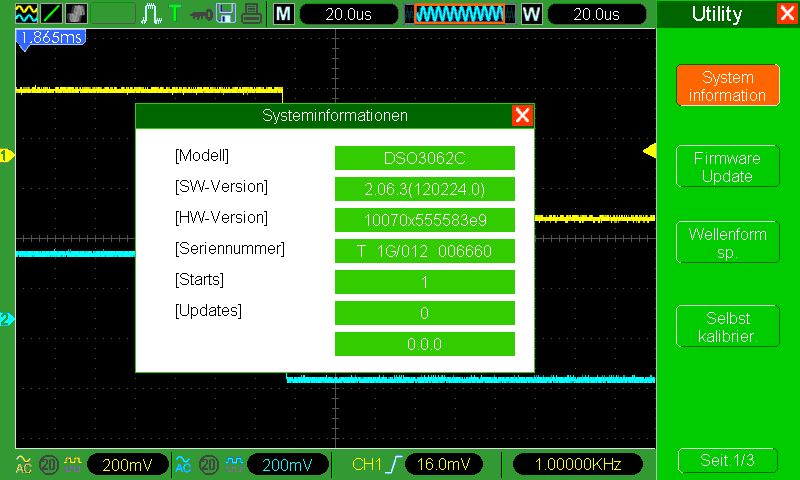The image size is (800, 480).
Task: Open the Firmware Update option
Action: (728, 166)
